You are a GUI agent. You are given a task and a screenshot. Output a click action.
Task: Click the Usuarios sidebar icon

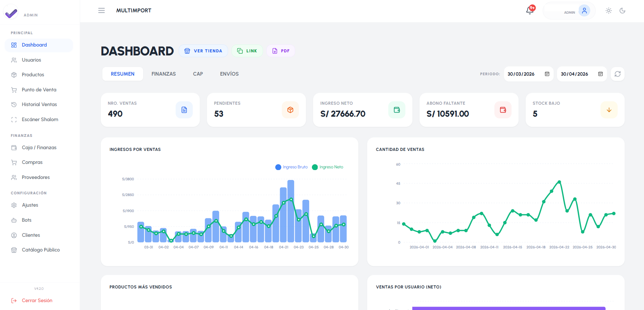tap(14, 60)
